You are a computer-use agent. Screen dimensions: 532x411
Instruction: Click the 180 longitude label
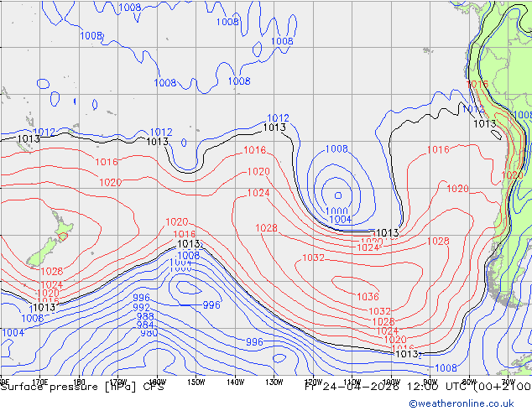79,382
